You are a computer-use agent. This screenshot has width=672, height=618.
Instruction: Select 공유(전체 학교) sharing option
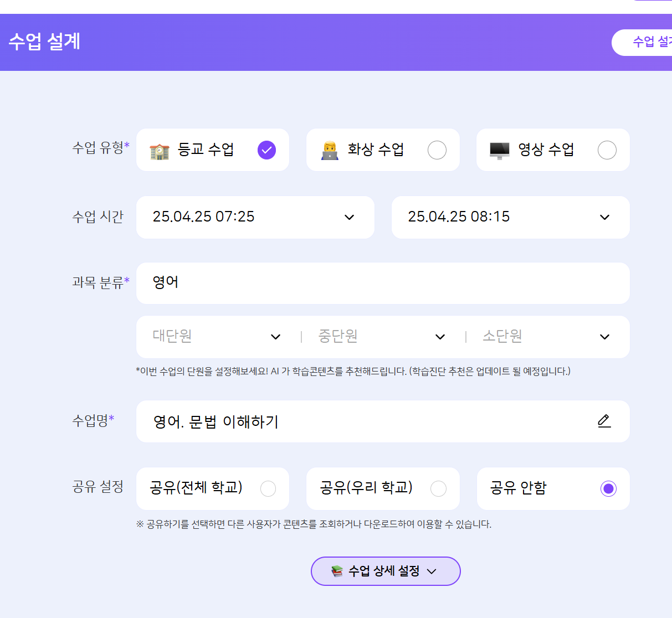[268, 488]
